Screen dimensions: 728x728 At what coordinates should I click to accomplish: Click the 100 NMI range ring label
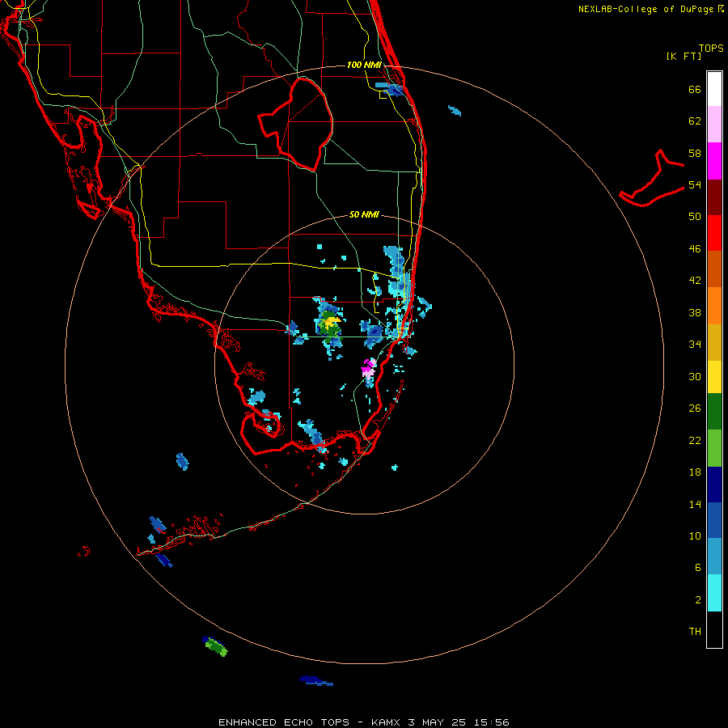coord(365,65)
